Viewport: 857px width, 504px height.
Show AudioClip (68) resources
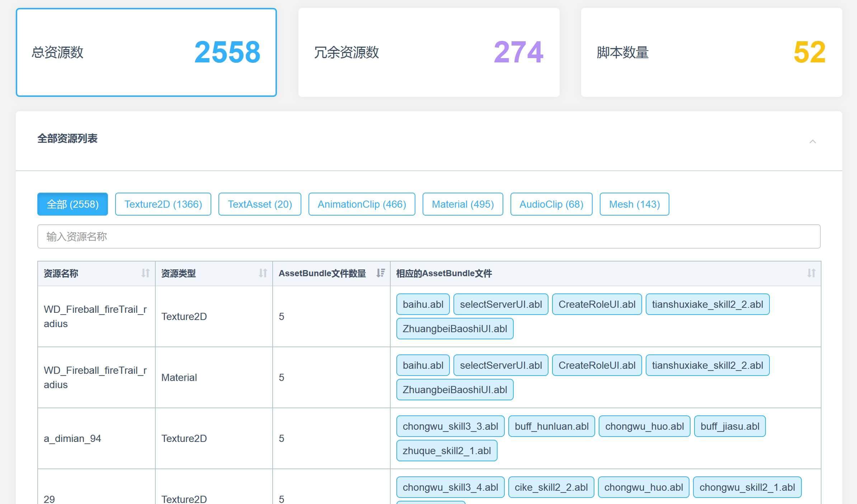point(551,204)
